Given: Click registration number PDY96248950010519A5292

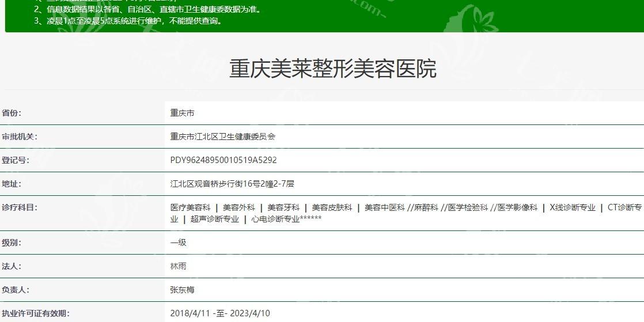Looking at the screenshot, I should click(223, 160).
